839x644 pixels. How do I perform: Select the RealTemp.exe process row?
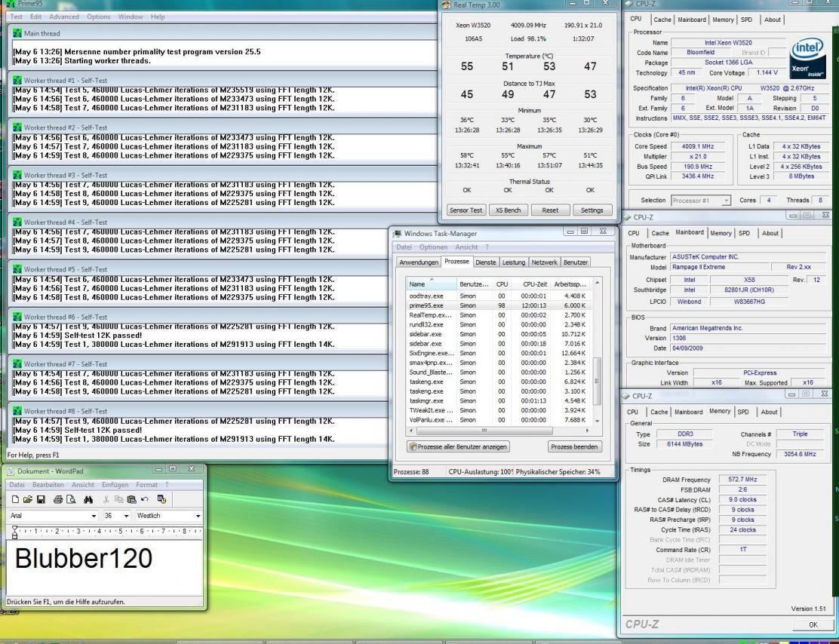click(x=498, y=315)
